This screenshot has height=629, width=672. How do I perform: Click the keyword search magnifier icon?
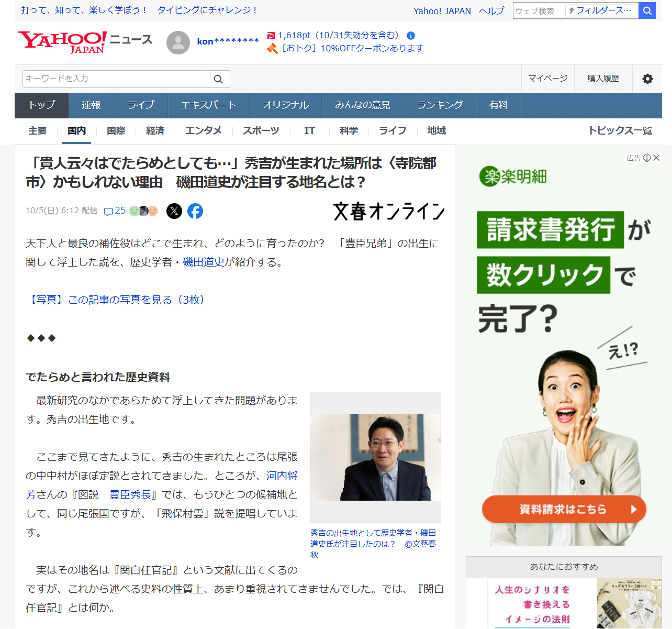click(x=218, y=79)
